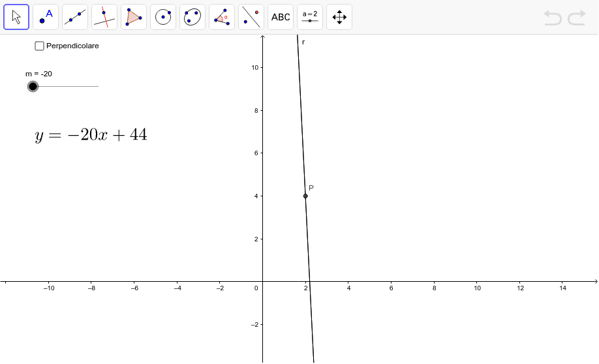Click the y-axis label 10

[x=255, y=68]
